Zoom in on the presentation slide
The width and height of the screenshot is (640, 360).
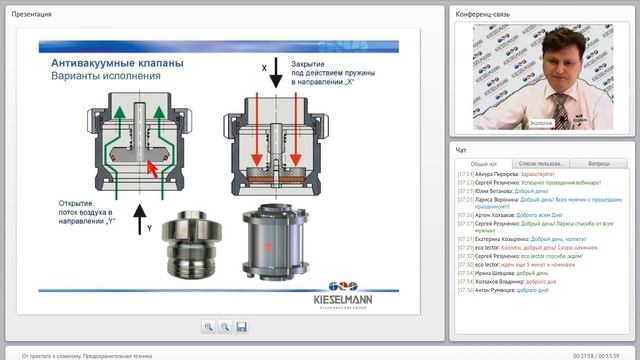coord(209,327)
